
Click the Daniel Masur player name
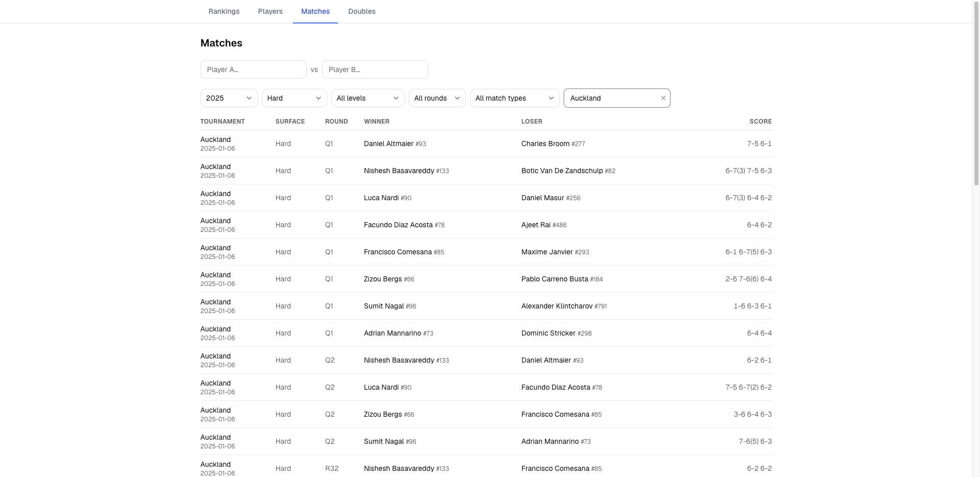point(543,198)
